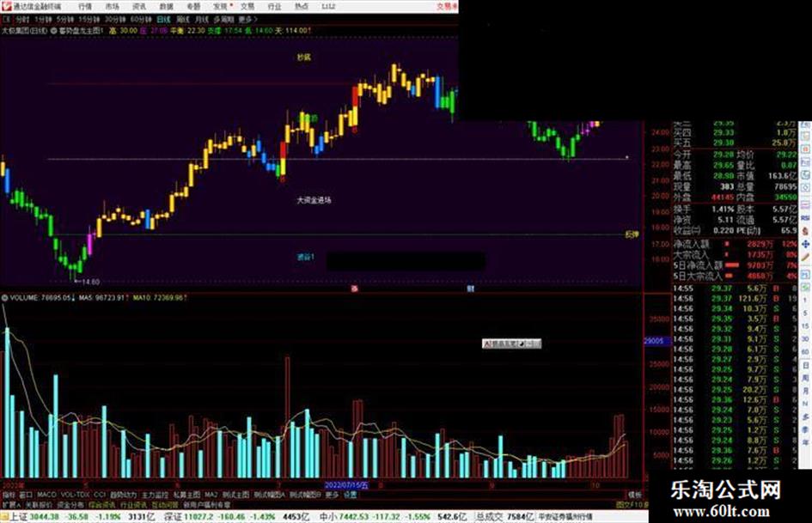This screenshot has width=812, height=523.
Task: Select 30-minute period in right sidebar
Action: (805, 339)
